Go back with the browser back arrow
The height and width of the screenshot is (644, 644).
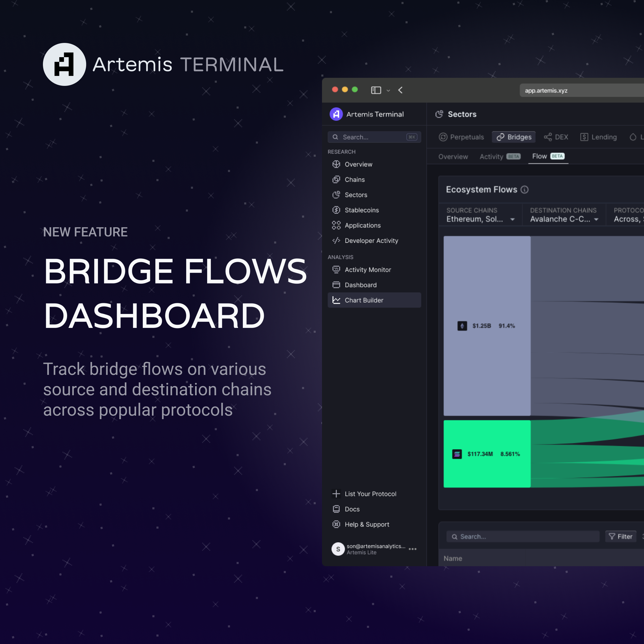400,90
